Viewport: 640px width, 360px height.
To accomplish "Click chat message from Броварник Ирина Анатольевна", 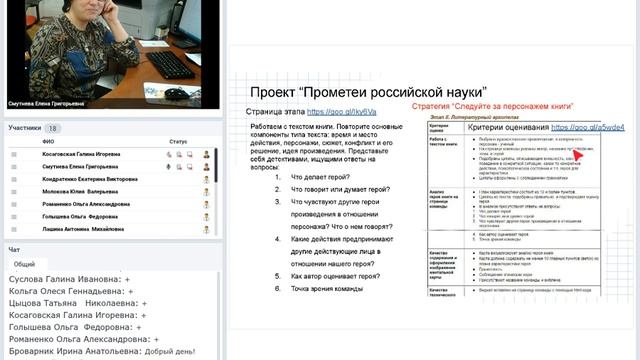I will 102,351.
